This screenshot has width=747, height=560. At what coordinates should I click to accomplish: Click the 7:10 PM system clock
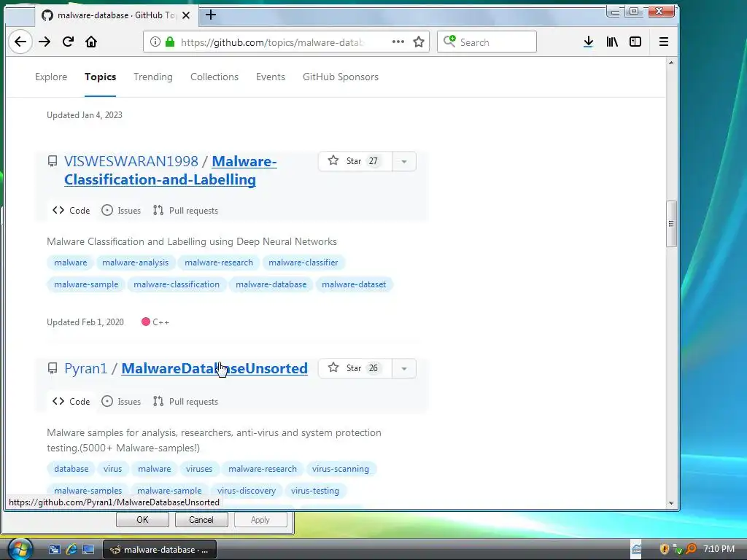719,548
